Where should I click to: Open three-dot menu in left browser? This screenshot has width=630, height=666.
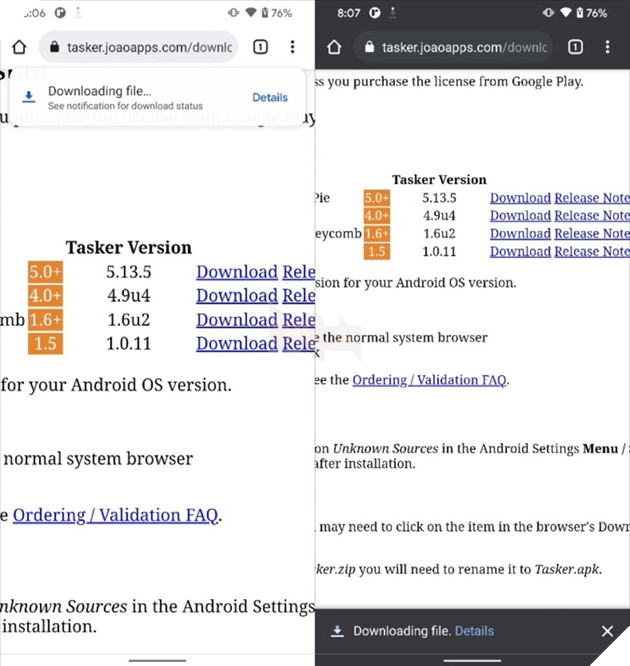click(x=292, y=47)
